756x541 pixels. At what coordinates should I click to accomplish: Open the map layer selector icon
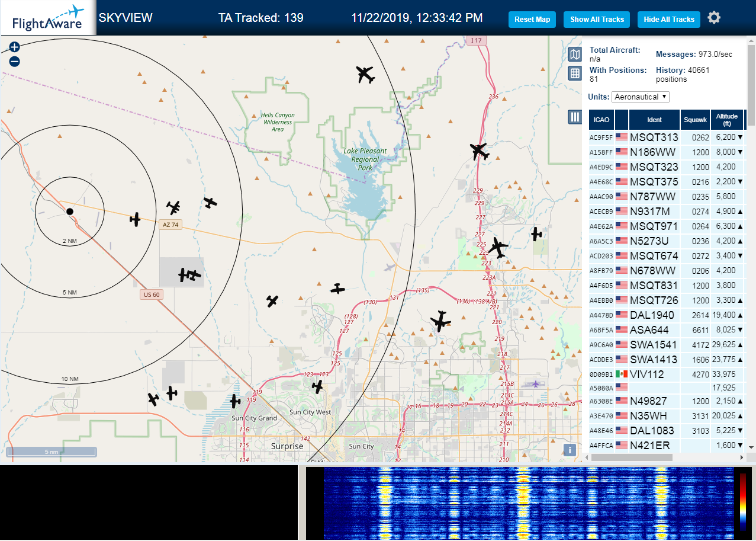[x=575, y=55]
